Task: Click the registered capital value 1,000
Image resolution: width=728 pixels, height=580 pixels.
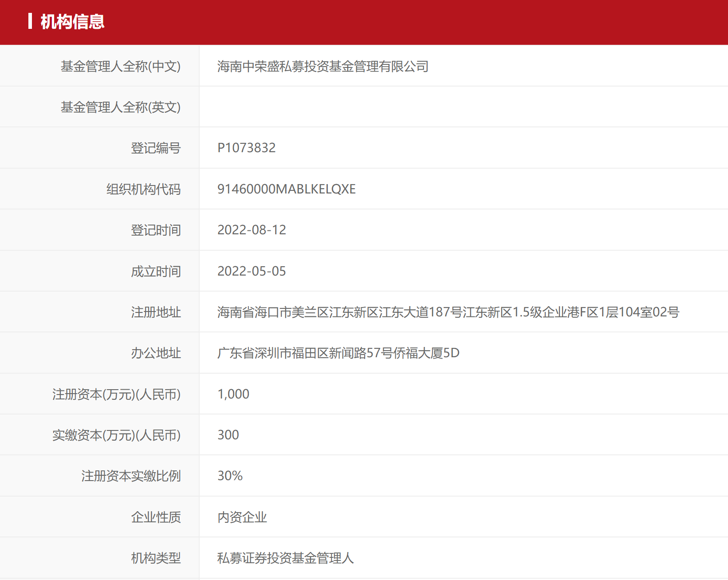Action: pyautogui.click(x=233, y=394)
